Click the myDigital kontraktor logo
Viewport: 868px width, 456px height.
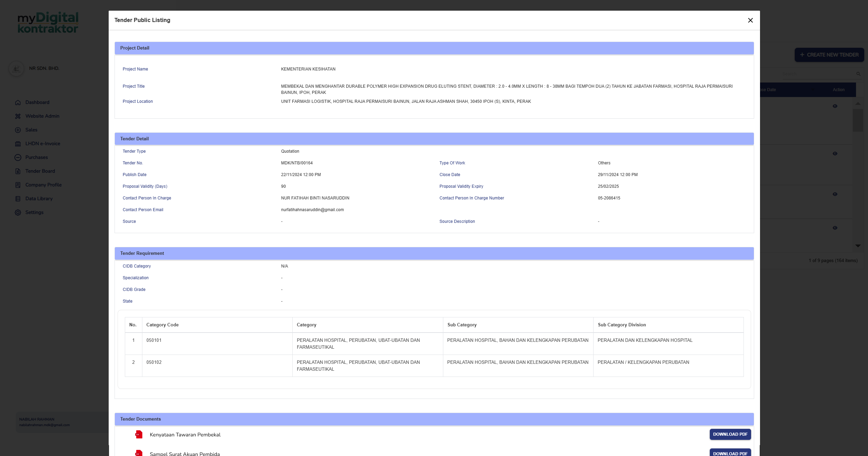[48, 23]
